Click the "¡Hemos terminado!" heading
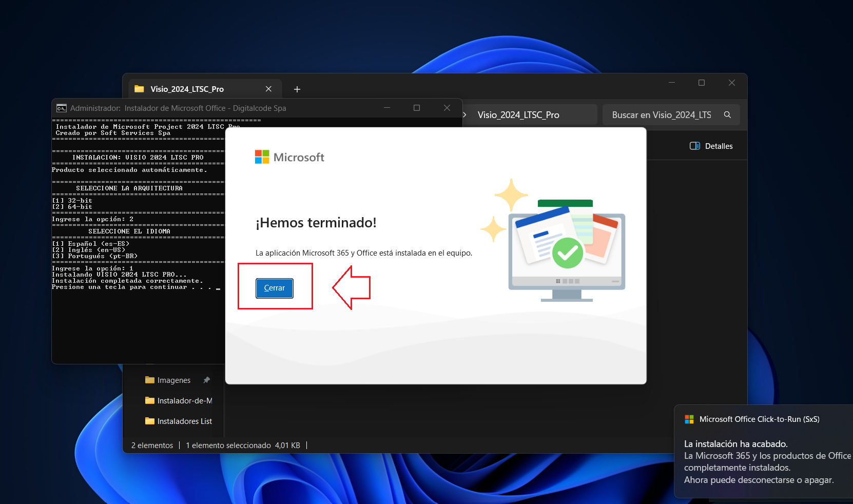853x504 pixels. point(316,223)
